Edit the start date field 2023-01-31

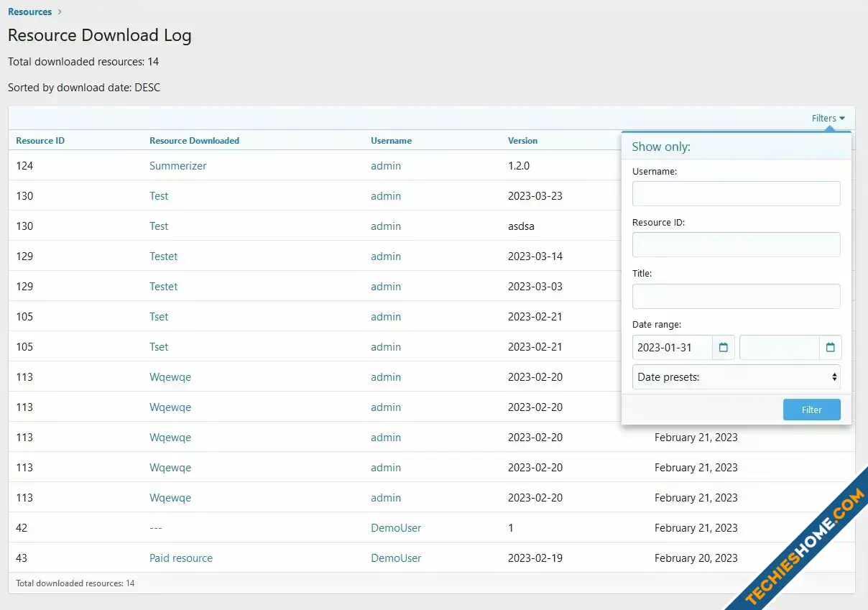point(673,348)
